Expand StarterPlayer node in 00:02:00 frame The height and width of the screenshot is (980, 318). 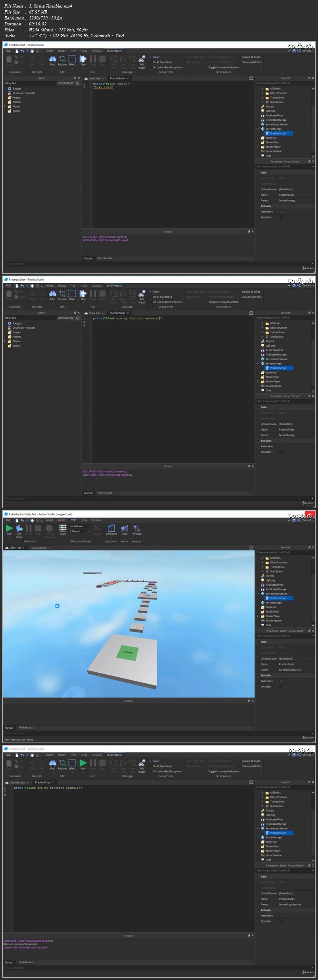point(258,147)
